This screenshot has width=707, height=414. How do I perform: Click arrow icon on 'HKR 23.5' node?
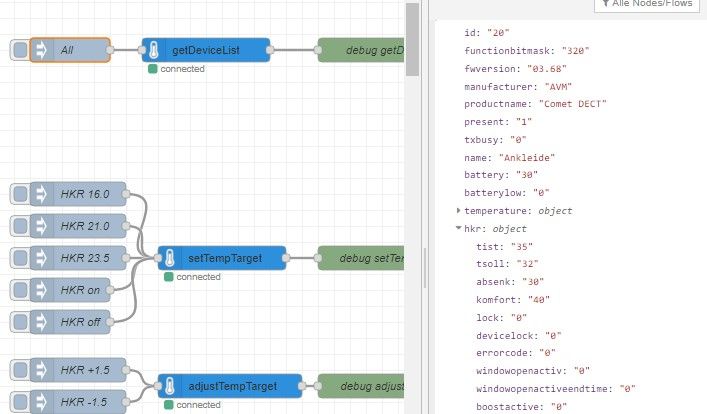click(41, 258)
